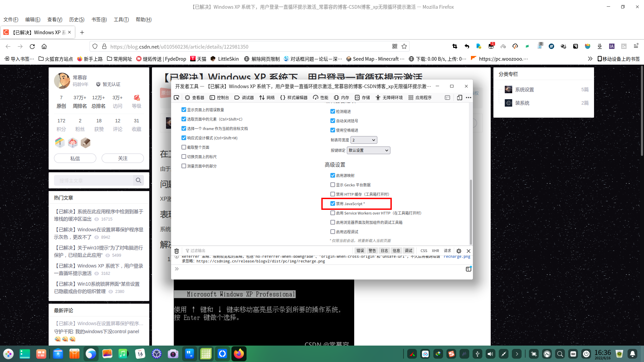Enable 截取整个页面 checkbox
Screen dimensions: 644x362
click(x=184, y=147)
